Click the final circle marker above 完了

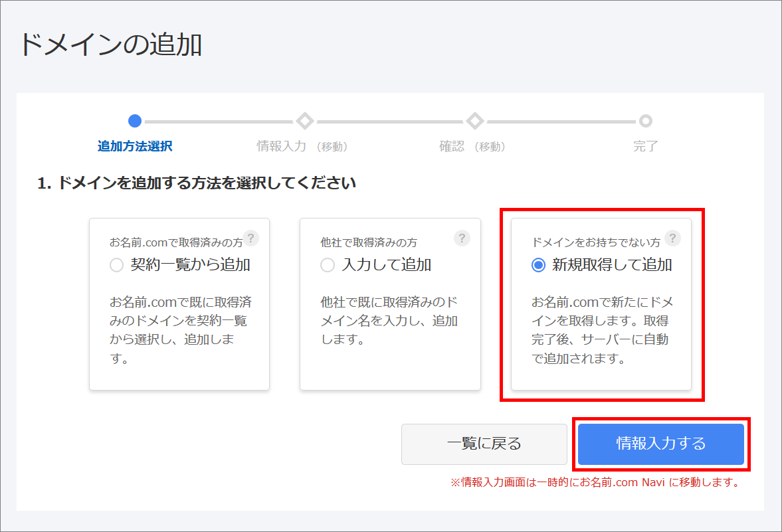[x=645, y=121]
